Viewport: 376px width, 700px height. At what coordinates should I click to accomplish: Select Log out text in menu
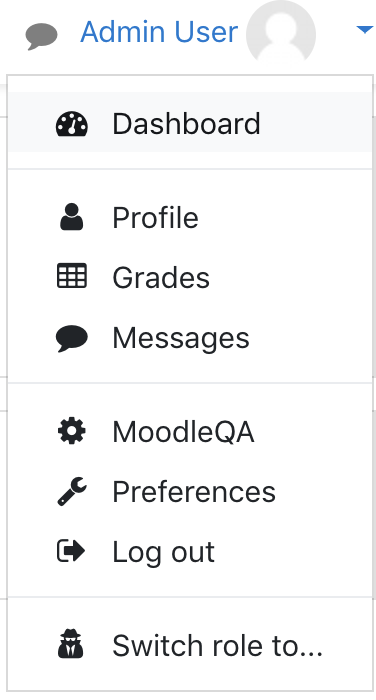(x=163, y=552)
